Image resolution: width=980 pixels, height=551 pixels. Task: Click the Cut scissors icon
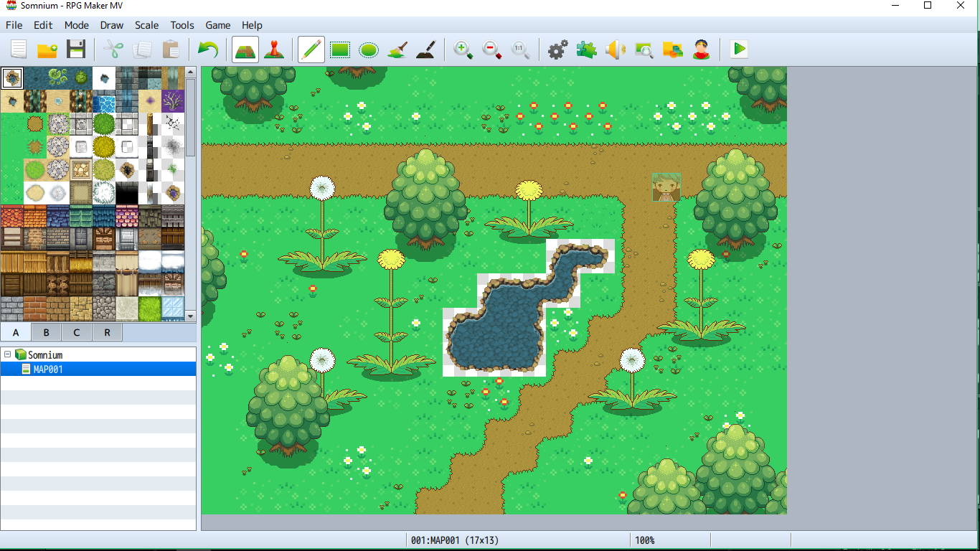point(113,50)
